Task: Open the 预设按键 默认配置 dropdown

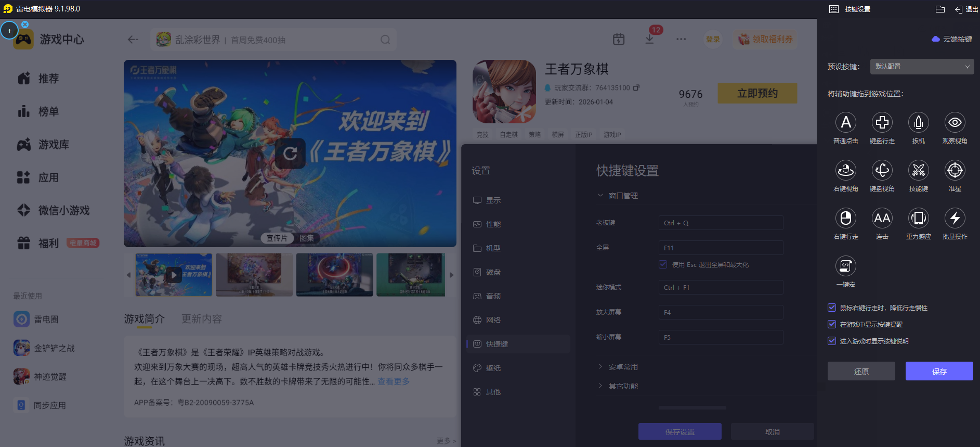Action: [x=922, y=67]
